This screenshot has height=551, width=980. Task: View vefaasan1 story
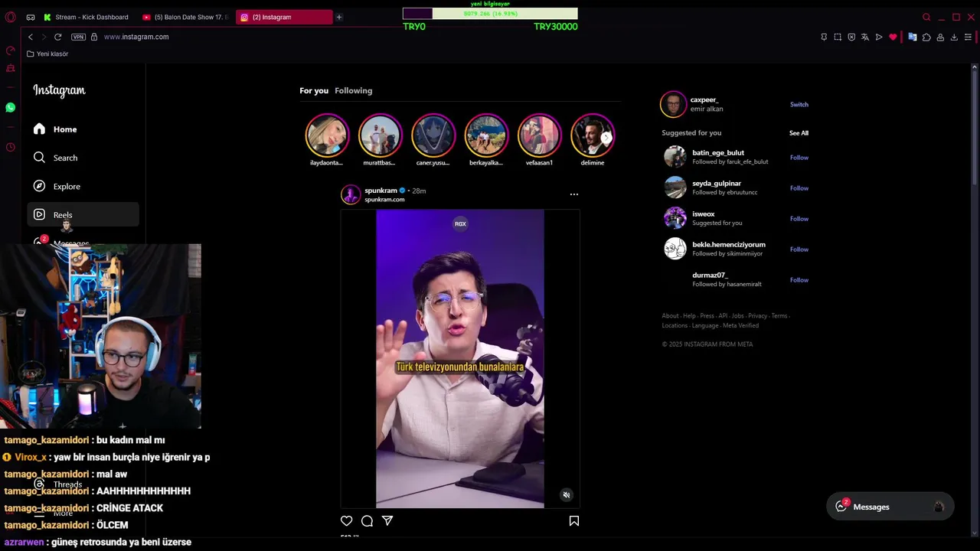point(539,135)
